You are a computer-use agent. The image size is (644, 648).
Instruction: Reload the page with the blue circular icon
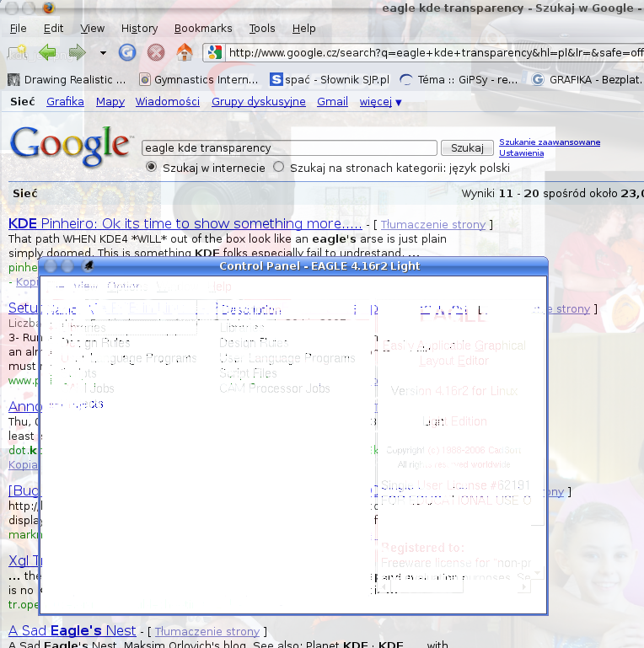pyautogui.click(x=127, y=53)
